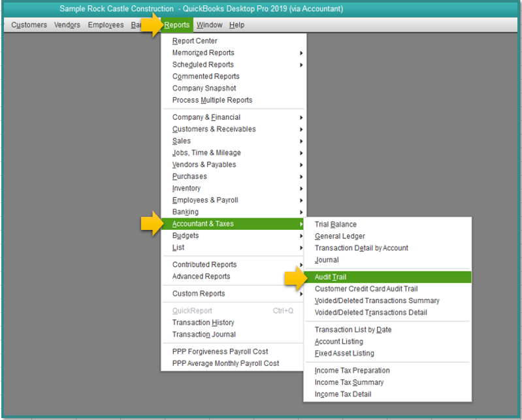Open the Customers menu

(29, 25)
